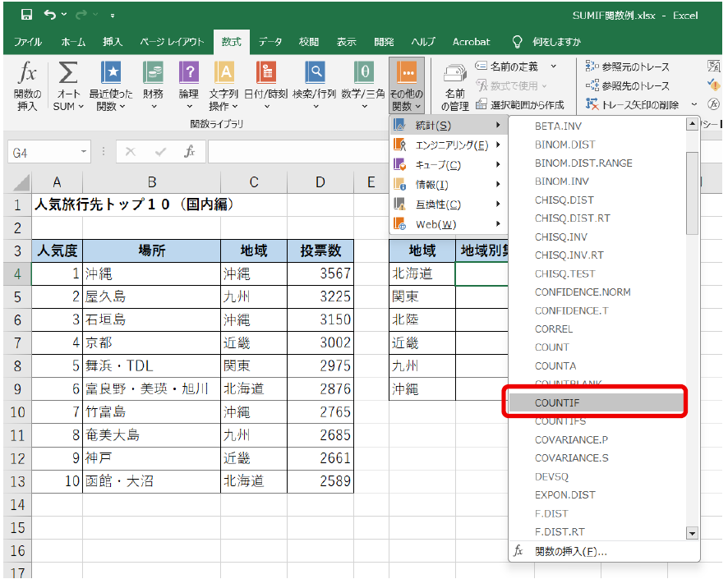The height and width of the screenshot is (579, 728).
Task: Open the 財務 functions icon
Action: click(153, 75)
